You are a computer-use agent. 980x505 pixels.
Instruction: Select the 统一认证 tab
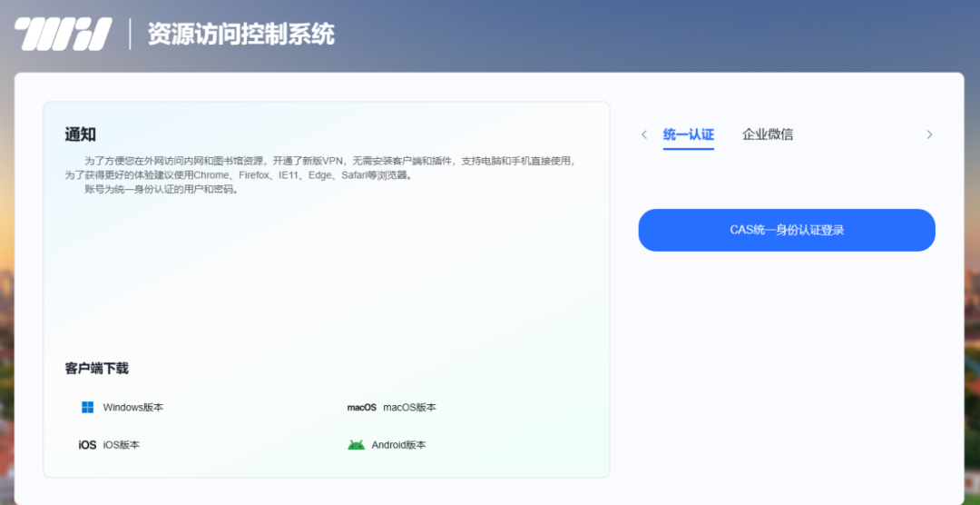(688, 134)
